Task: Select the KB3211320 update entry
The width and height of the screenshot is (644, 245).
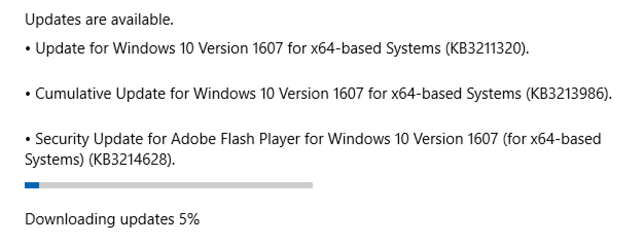Action: (x=277, y=49)
